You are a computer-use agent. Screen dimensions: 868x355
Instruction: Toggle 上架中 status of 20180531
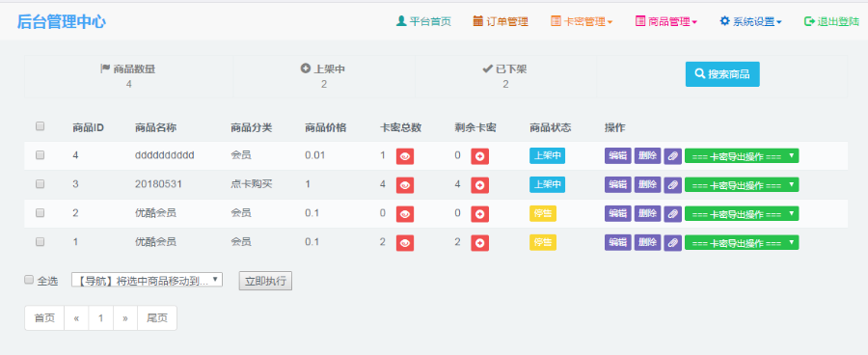coord(547,185)
